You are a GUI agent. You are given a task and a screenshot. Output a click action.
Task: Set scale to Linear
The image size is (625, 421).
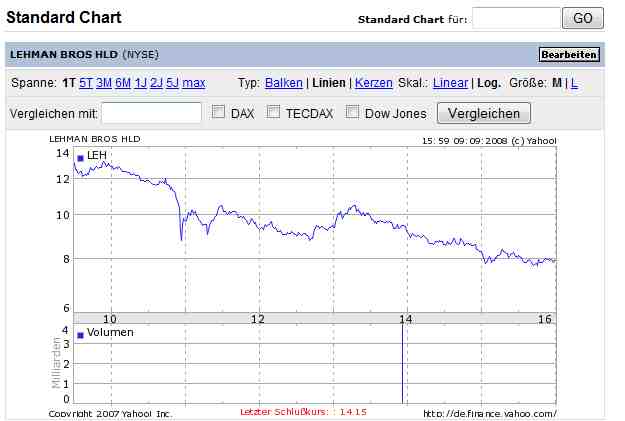coord(450,83)
